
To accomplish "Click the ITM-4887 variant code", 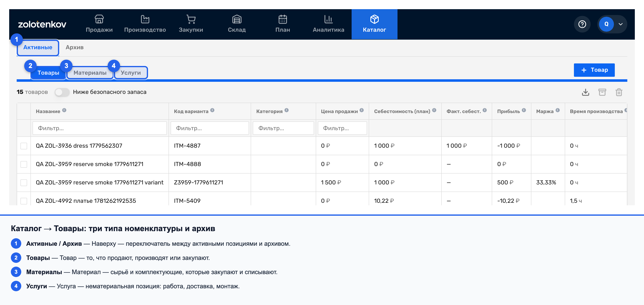I will 187,146.
